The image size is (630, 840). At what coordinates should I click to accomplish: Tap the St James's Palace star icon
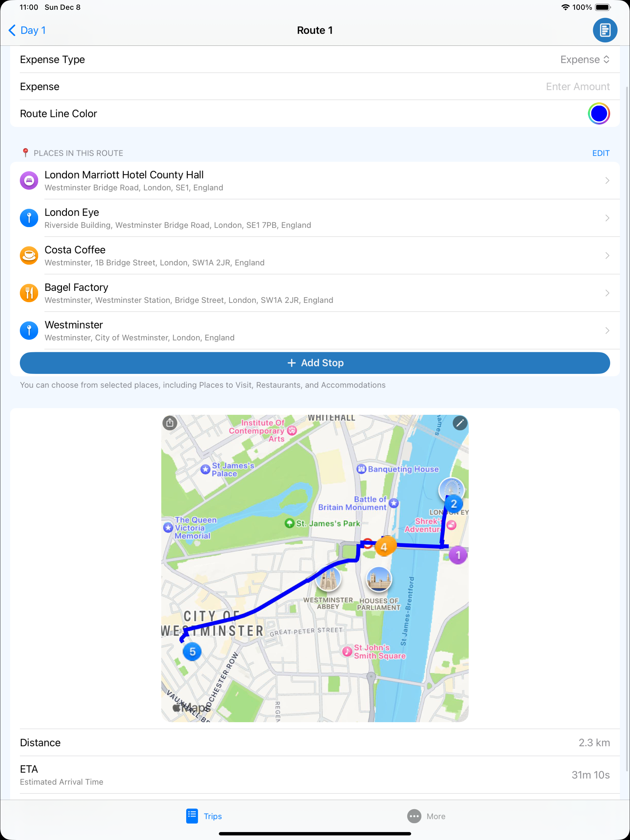click(x=205, y=469)
